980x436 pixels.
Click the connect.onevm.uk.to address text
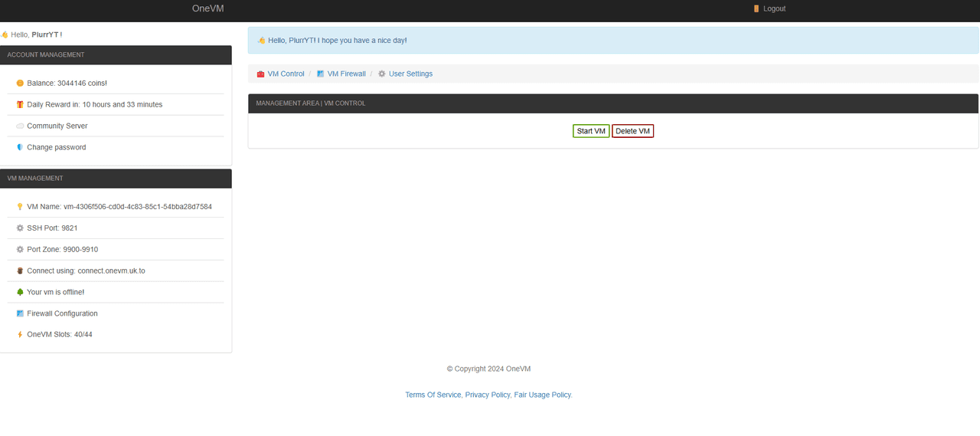(x=112, y=270)
